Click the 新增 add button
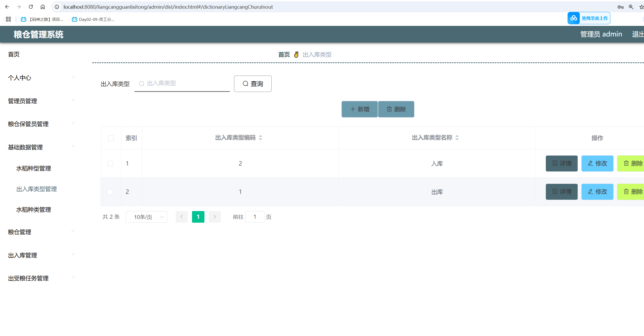644x336 pixels. [x=359, y=109]
